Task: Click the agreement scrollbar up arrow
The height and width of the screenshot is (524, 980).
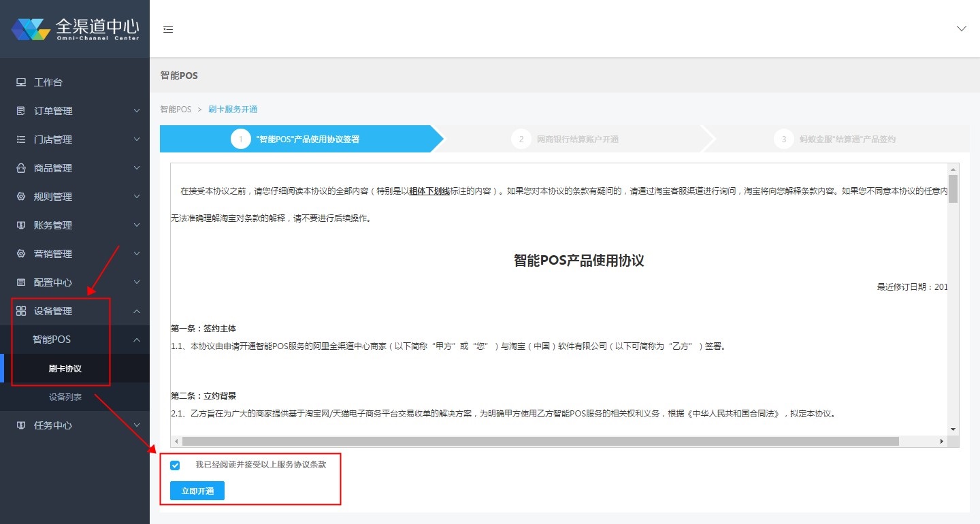Action: pyautogui.click(x=953, y=169)
